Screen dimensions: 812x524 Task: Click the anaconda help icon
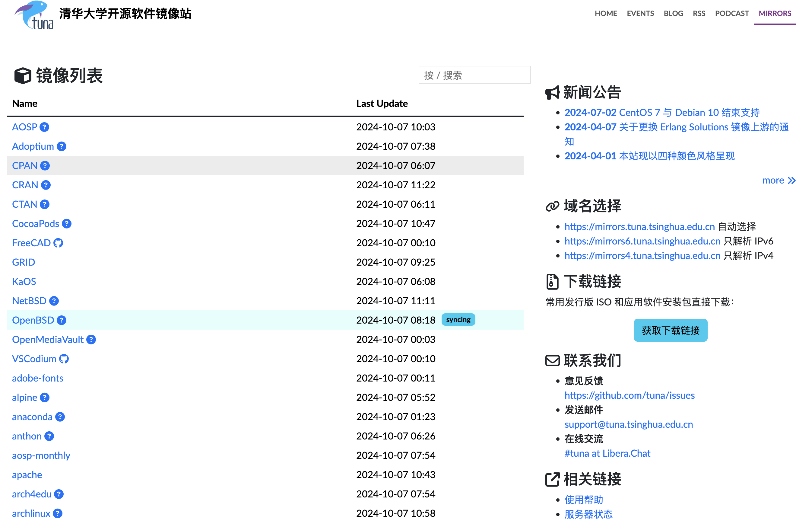(60, 417)
